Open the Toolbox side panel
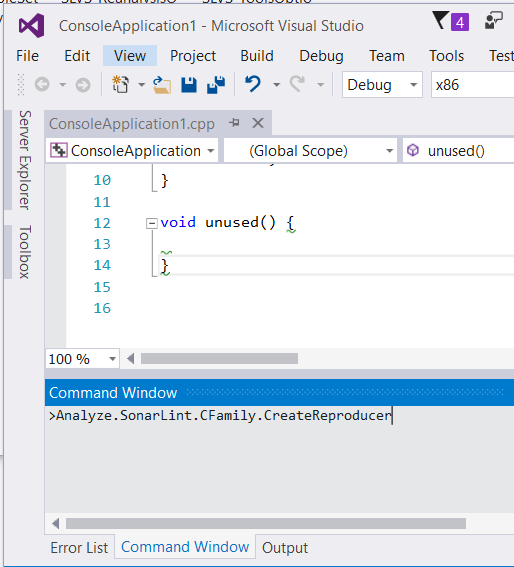The width and height of the screenshot is (514, 567). pos(24,252)
